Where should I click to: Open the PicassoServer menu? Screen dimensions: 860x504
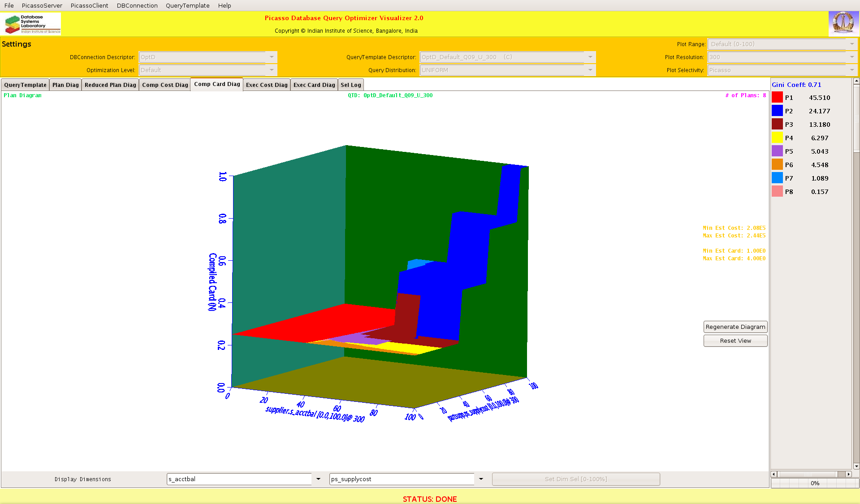pyautogui.click(x=42, y=5)
